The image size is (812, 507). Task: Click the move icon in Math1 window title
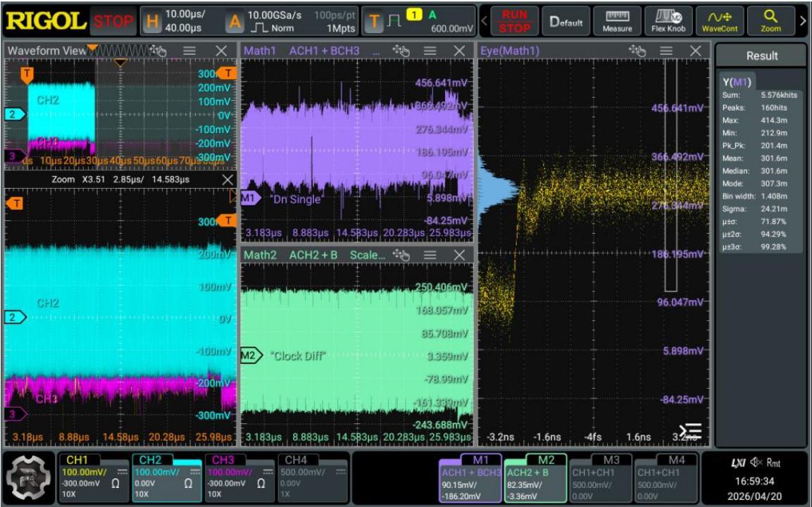[x=401, y=50]
